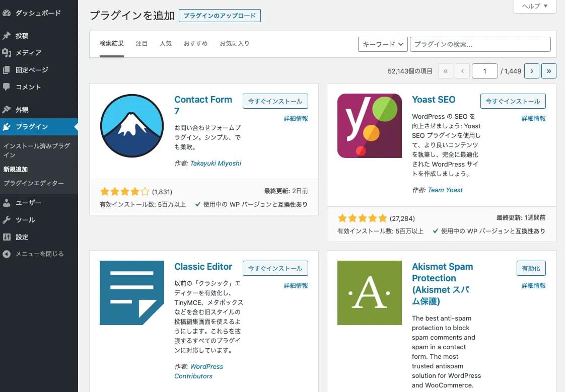Image resolution: width=565 pixels, height=392 pixels.
Task: Click the media icon beside メディア
Action: (6, 53)
